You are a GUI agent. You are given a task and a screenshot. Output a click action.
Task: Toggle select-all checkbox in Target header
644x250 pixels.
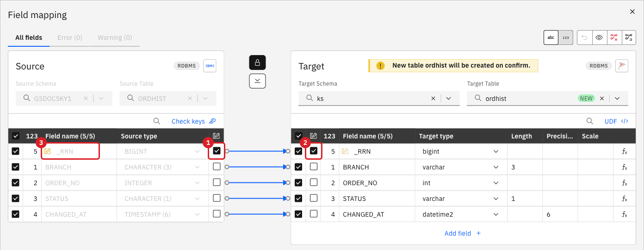tap(298, 136)
